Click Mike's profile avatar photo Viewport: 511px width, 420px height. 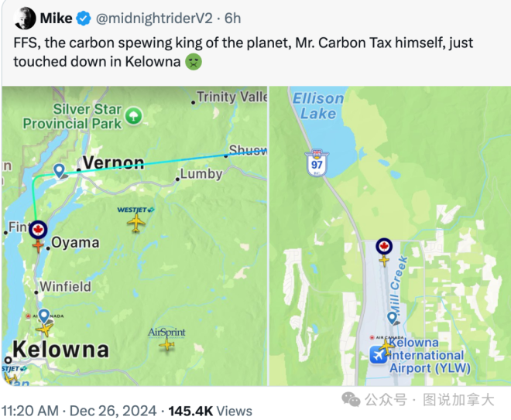coord(25,18)
